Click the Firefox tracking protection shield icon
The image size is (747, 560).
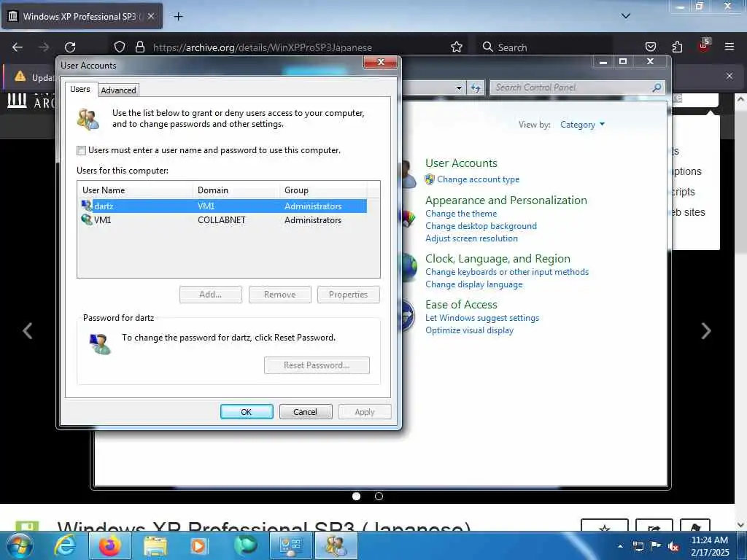pos(120,47)
